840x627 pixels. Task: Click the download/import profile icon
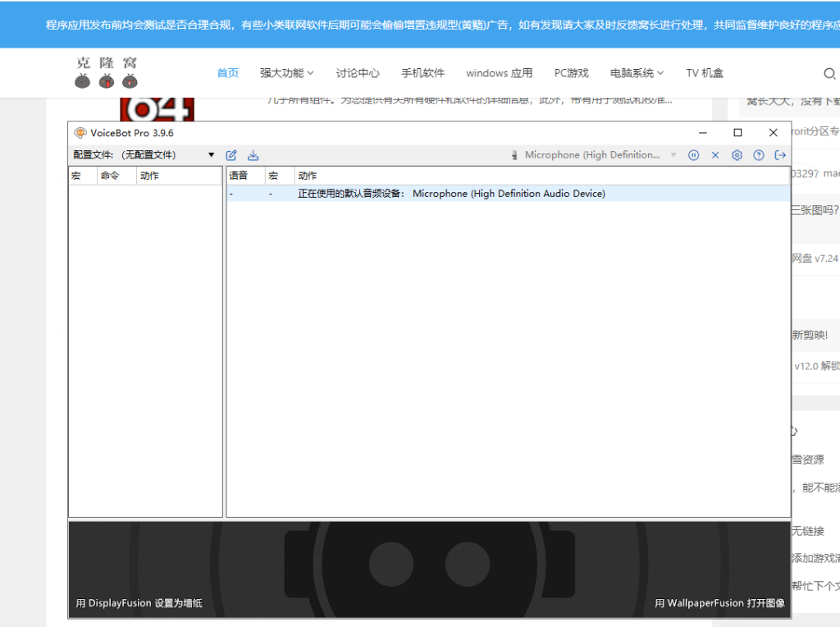click(x=253, y=155)
